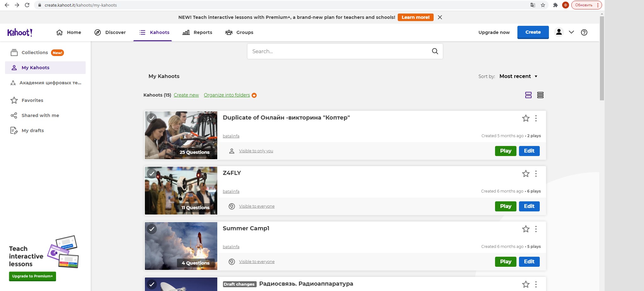
Task: Select the Summer Camp1 kahoot checkbox
Action: 152,229
